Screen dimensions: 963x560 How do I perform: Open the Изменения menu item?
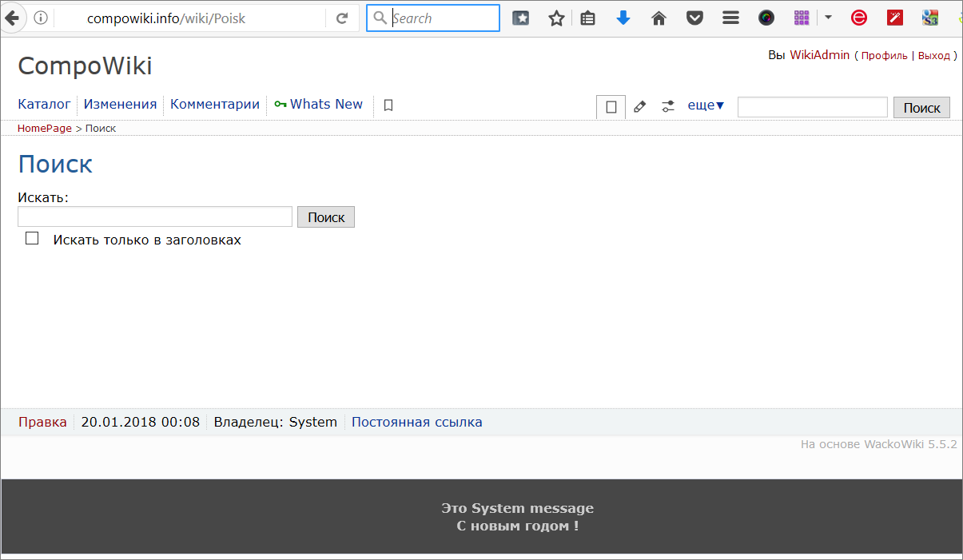point(120,104)
